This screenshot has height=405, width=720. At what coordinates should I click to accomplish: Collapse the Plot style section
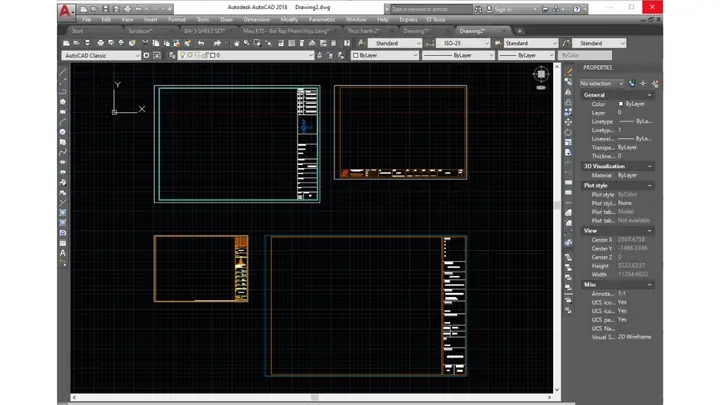click(649, 186)
